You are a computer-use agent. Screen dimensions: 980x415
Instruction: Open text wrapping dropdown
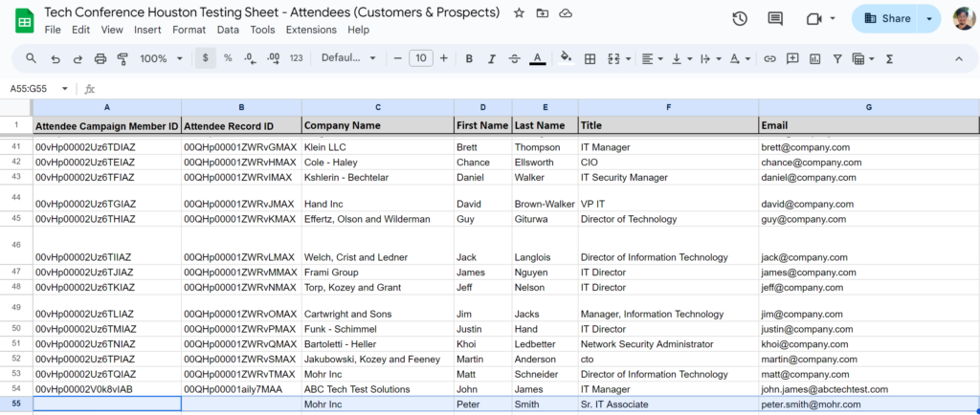[x=710, y=58]
